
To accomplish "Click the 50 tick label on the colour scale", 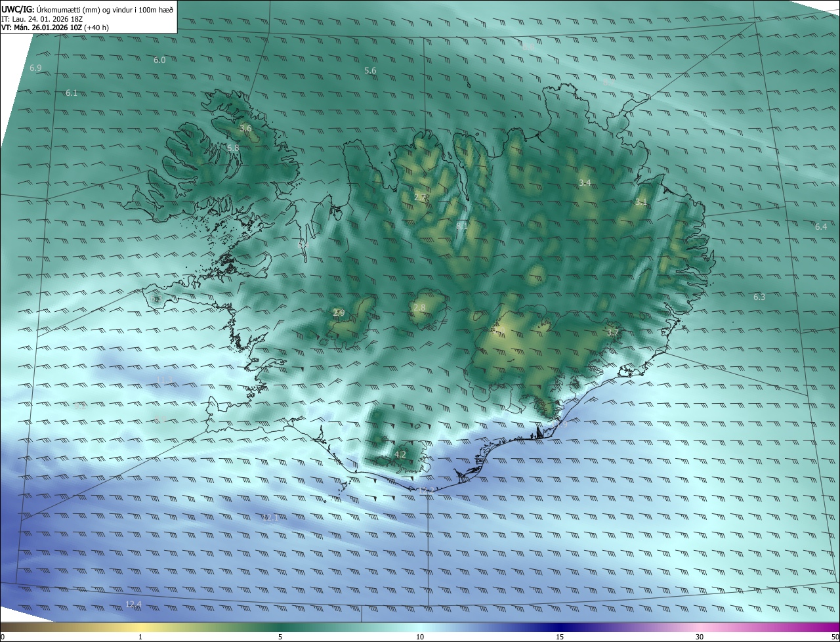I will tap(835, 637).
